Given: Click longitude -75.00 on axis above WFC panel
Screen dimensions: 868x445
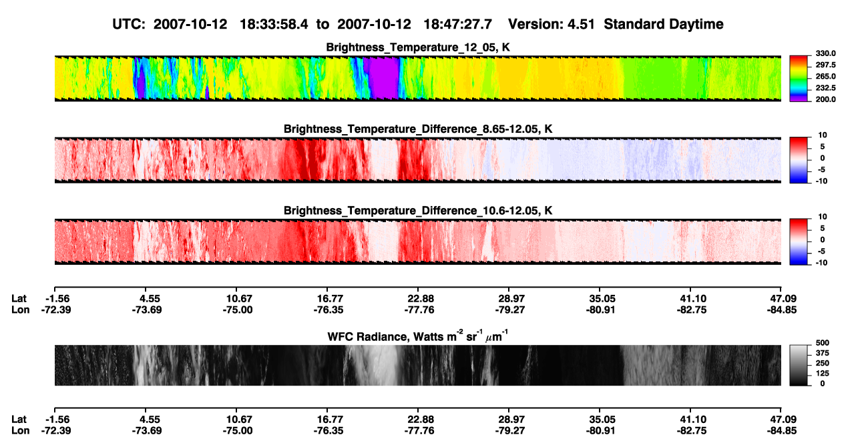Looking at the screenshot, I should [238, 310].
